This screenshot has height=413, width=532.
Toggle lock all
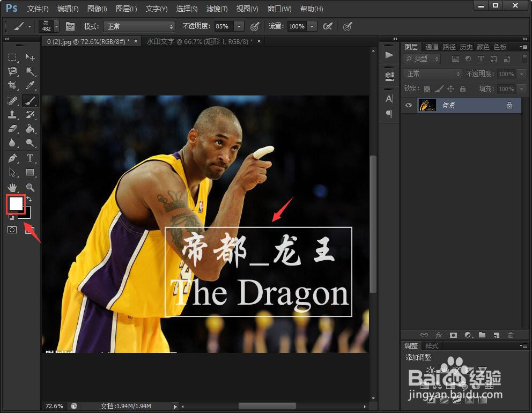(462, 89)
